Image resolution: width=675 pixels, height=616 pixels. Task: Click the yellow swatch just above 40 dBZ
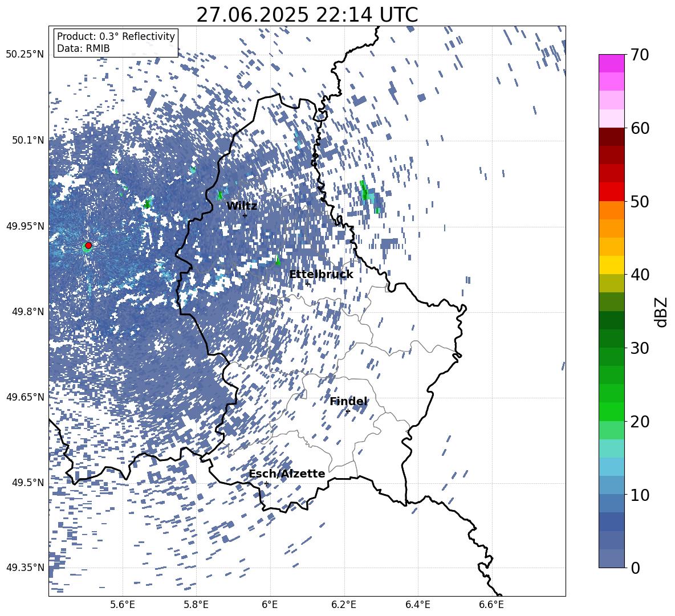(612, 265)
